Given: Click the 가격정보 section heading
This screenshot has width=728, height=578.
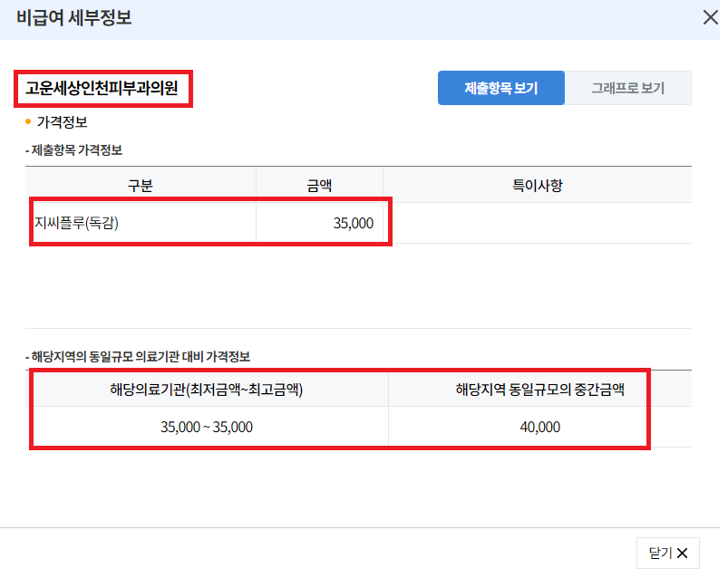Looking at the screenshot, I should point(63,122).
